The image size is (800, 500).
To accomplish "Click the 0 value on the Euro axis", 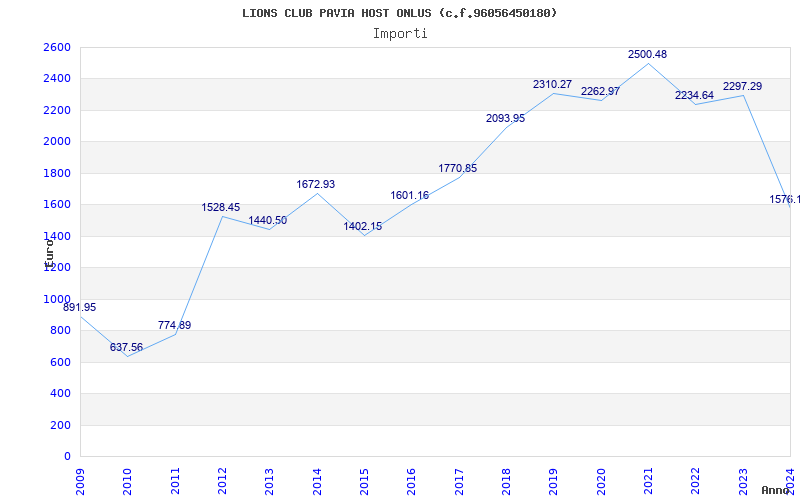I will pos(67,457).
